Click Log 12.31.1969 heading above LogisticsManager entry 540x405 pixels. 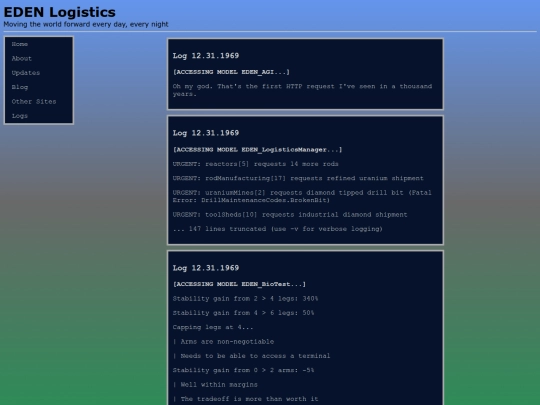coord(206,133)
